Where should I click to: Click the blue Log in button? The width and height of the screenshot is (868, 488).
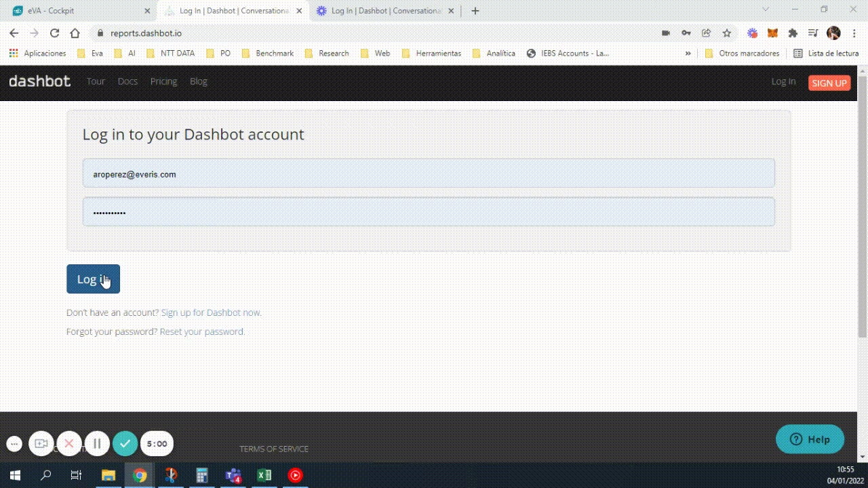tap(93, 279)
